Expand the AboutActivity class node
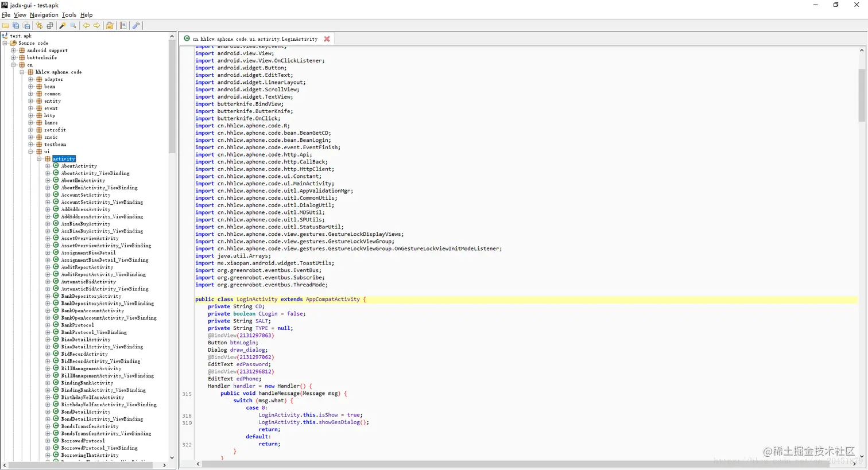This screenshot has height=470, width=868. click(48, 166)
